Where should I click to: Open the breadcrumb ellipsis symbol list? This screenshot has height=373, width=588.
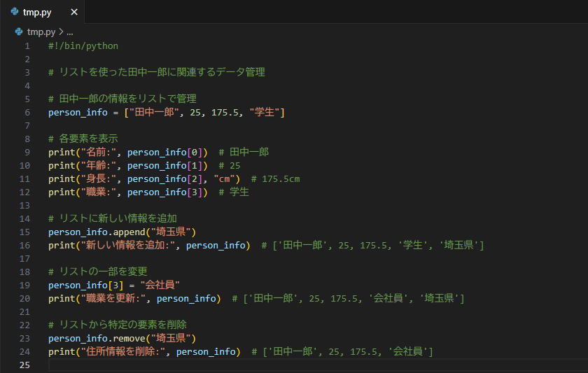click(70, 32)
